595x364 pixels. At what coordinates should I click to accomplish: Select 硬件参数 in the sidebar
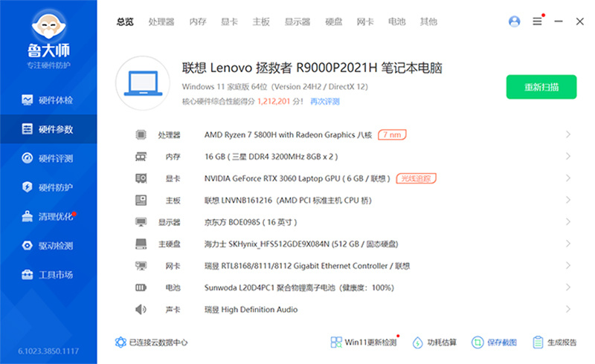tap(48, 129)
